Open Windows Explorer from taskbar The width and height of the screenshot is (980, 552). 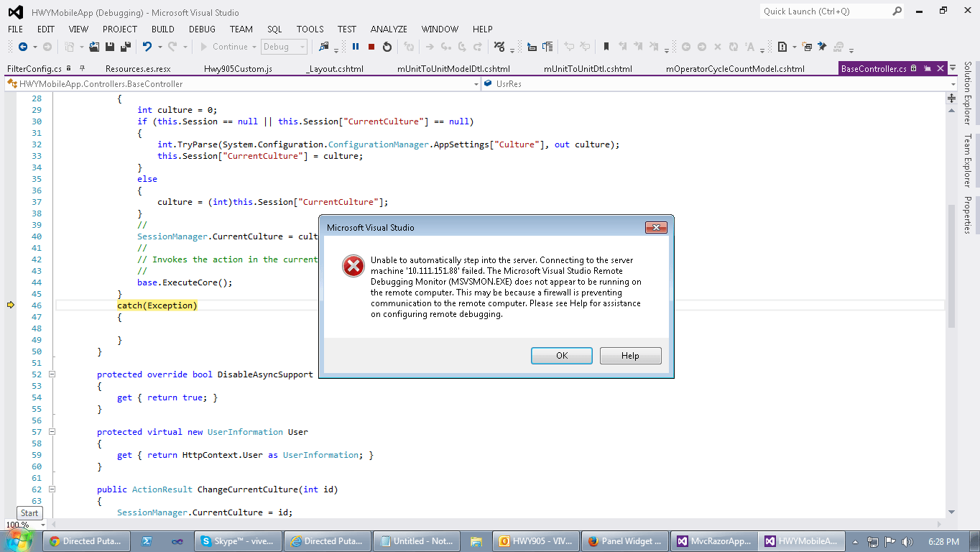pos(476,542)
